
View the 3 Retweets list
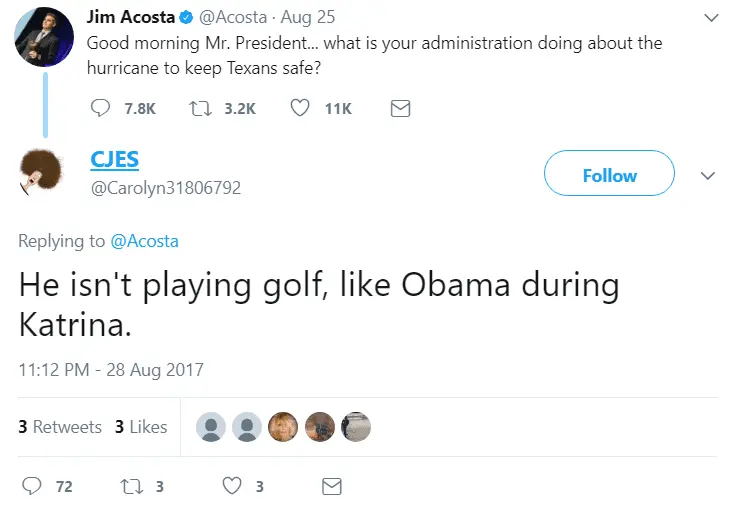coord(60,427)
